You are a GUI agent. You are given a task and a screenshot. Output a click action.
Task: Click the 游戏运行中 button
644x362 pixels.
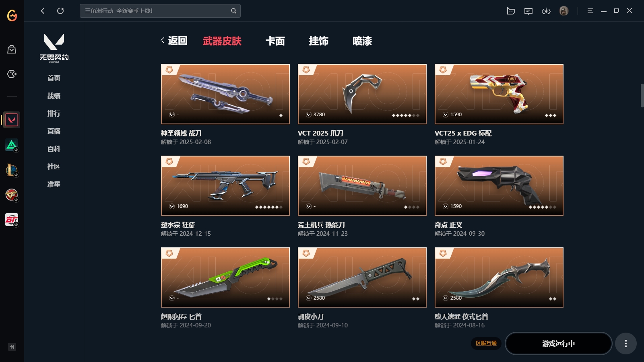558,343
